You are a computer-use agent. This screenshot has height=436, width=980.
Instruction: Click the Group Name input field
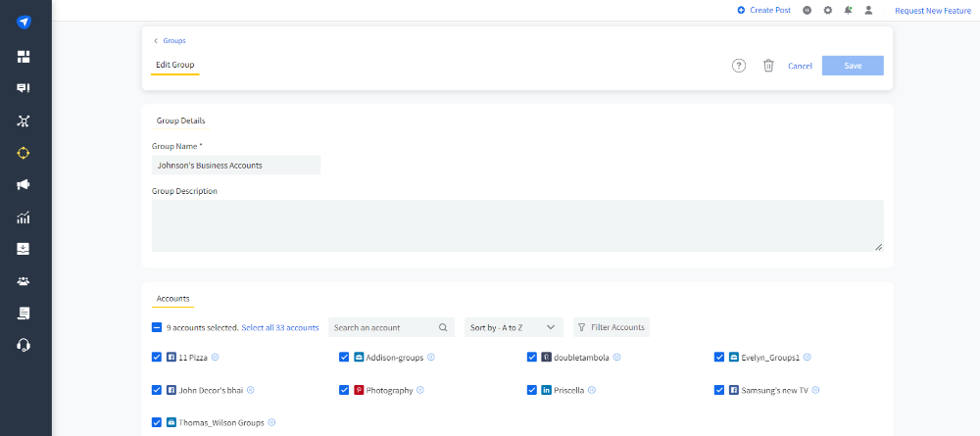tap(236, 166)
